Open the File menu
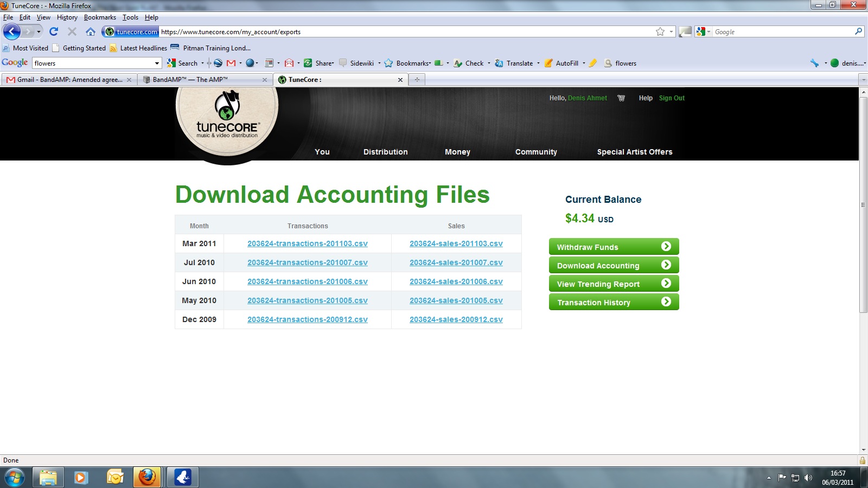868x488 pixels. (x=8, y=17)
